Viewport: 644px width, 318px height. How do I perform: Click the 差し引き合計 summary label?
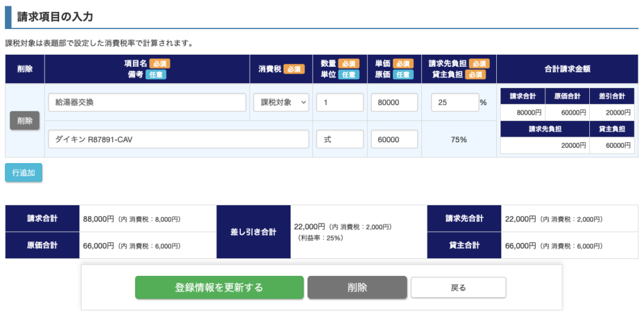[253, 232]
